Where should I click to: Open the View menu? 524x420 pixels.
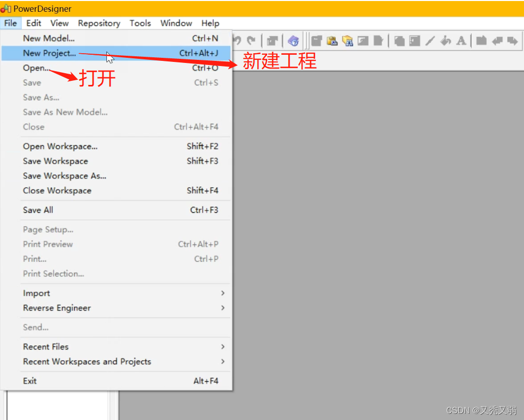tap(59, 23)
